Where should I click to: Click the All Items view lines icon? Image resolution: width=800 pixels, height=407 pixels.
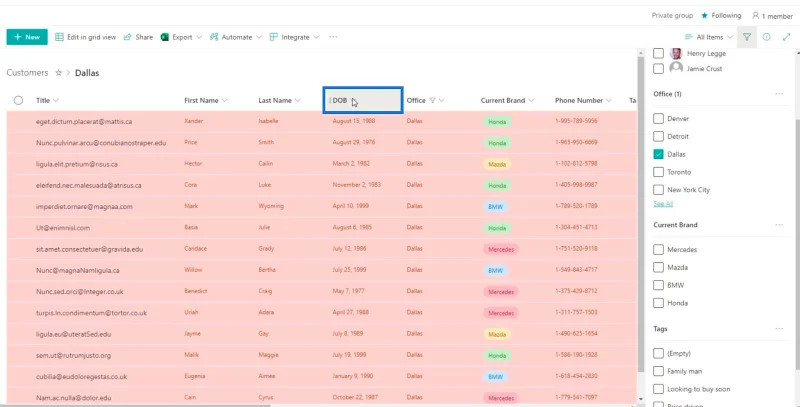(x=689, y=37)
